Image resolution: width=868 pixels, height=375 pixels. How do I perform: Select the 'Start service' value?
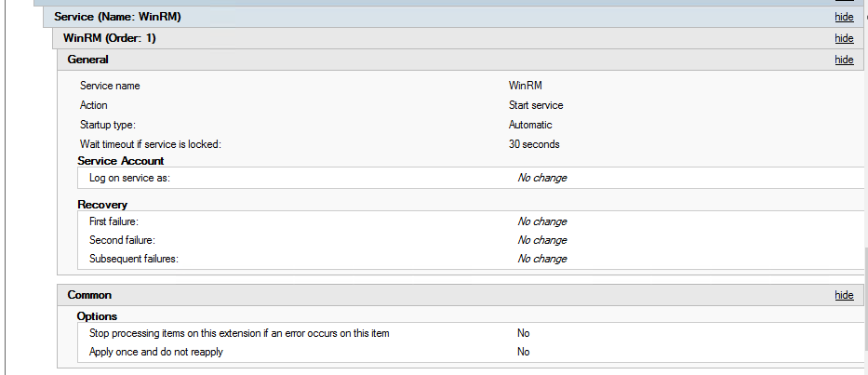pyautogui.click(x=536, y=105)
